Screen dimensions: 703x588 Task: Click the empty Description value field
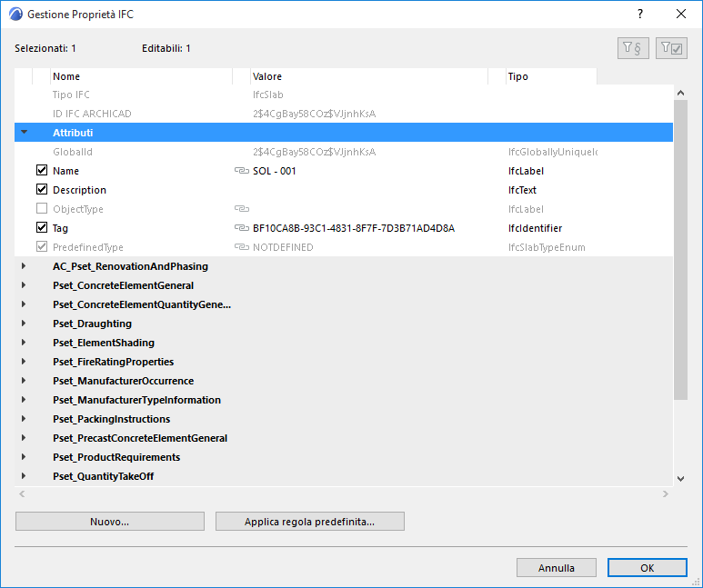369,190
